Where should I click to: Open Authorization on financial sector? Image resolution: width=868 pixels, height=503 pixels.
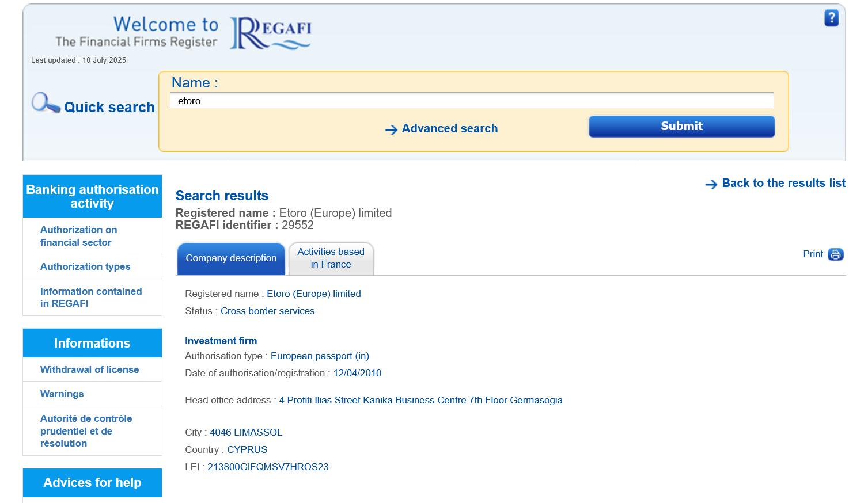click(79, 236)
